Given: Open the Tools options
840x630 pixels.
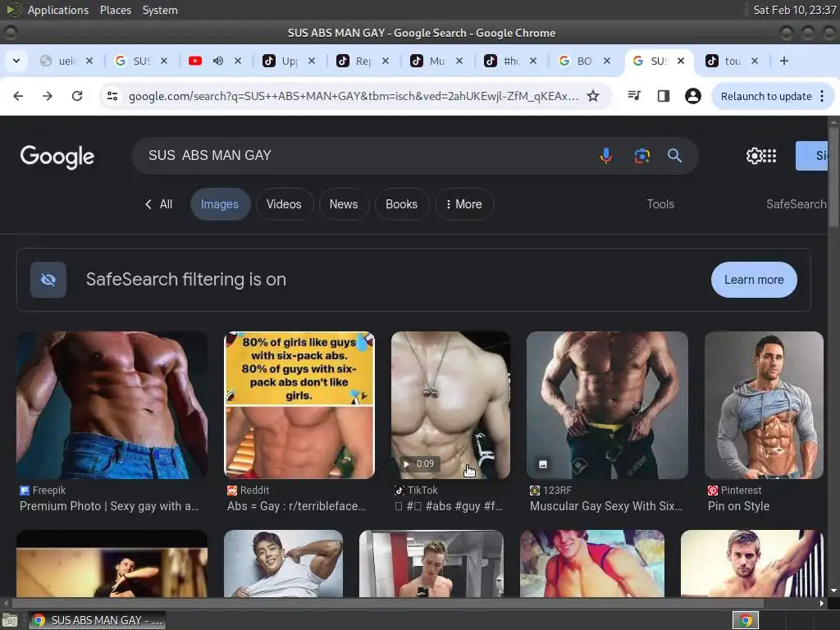Looking at the screenshot, I should (x=660, y=204).
